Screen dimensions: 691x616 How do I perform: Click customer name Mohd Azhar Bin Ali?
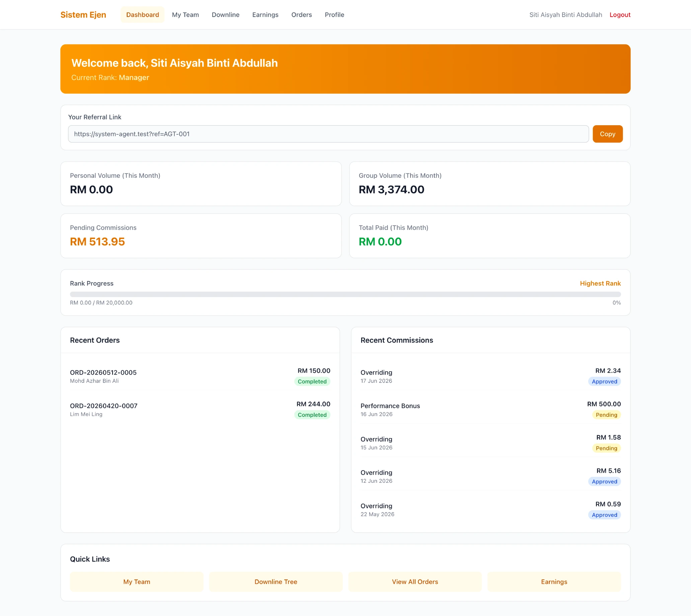(94, 381)
